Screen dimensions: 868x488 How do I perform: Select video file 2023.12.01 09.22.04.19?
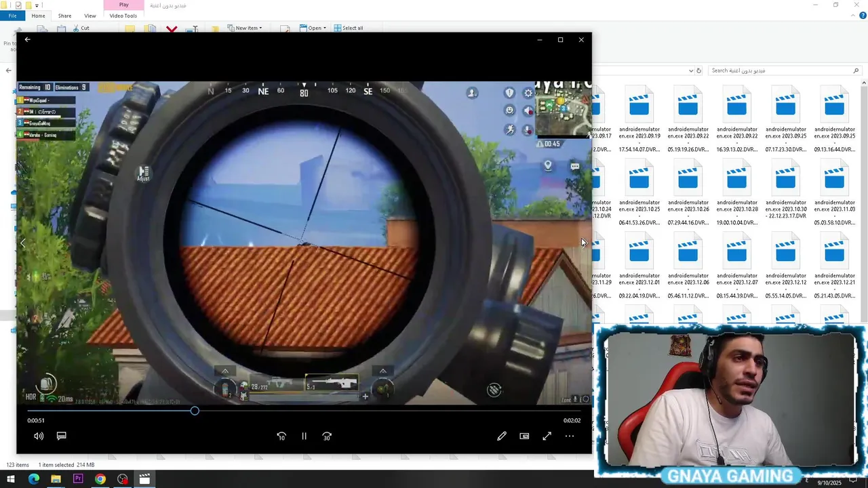639,265
